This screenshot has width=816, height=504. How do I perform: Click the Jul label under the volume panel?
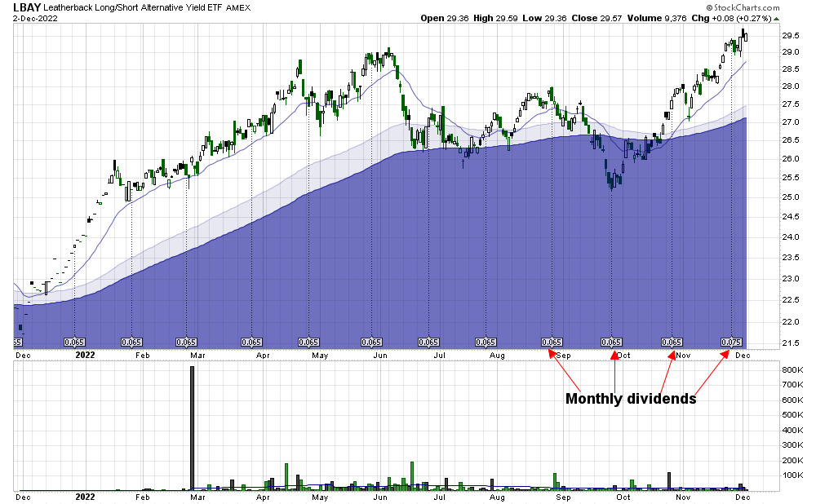pos(440,497)
